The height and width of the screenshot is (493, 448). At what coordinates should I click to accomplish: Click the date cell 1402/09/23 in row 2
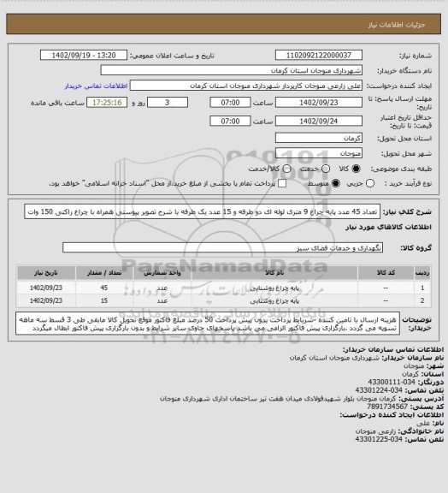(x=46, y=300)
